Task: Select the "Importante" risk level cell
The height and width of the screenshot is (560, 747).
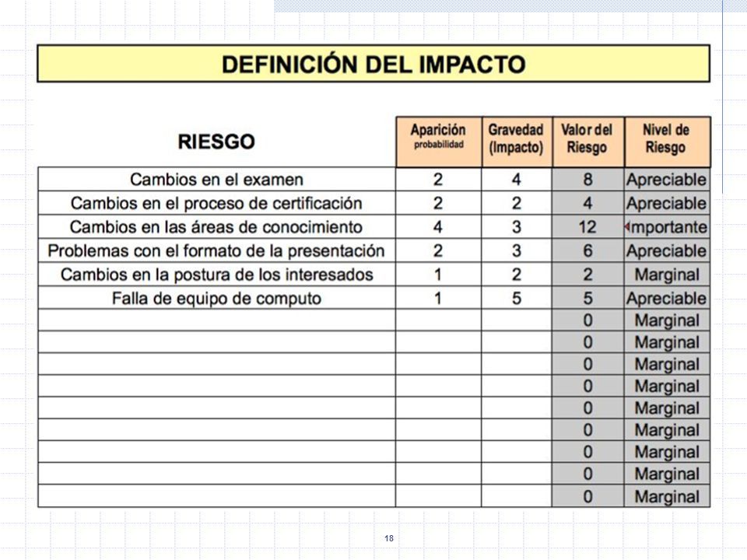Action: [667, 227]
